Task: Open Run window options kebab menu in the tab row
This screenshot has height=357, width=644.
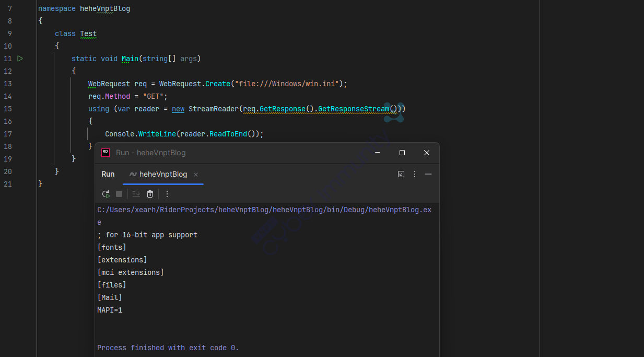Action: click(415, 174)
